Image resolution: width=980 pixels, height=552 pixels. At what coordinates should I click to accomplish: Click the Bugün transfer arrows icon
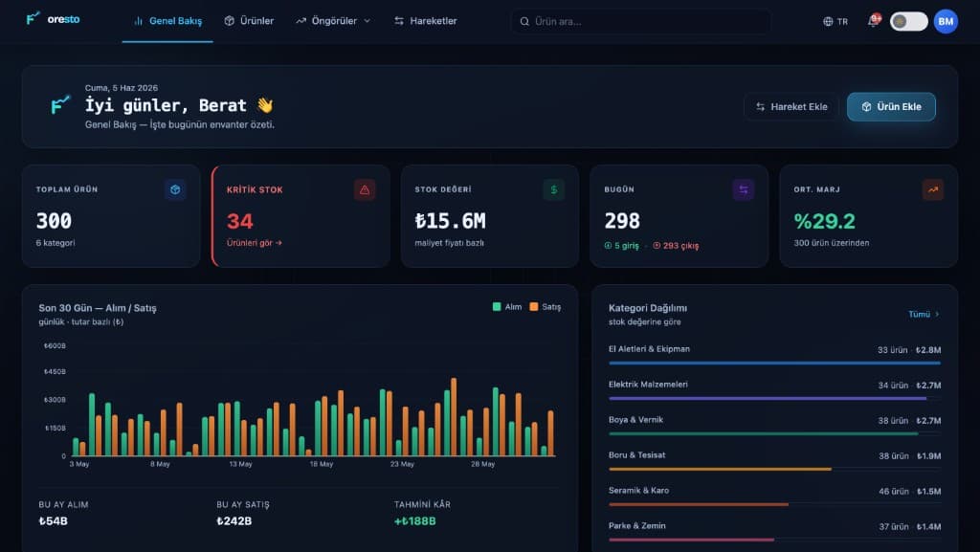[x=743, y=189]
